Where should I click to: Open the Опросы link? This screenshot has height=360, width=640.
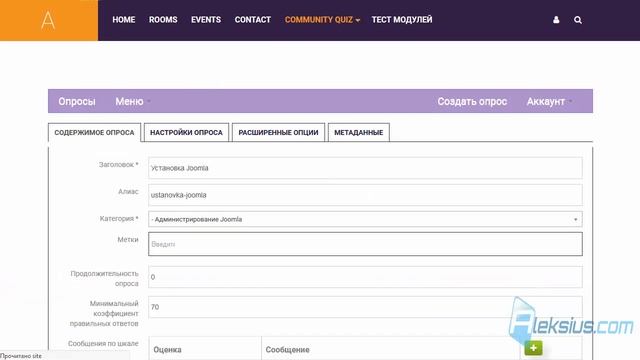(x=77, y=101)
